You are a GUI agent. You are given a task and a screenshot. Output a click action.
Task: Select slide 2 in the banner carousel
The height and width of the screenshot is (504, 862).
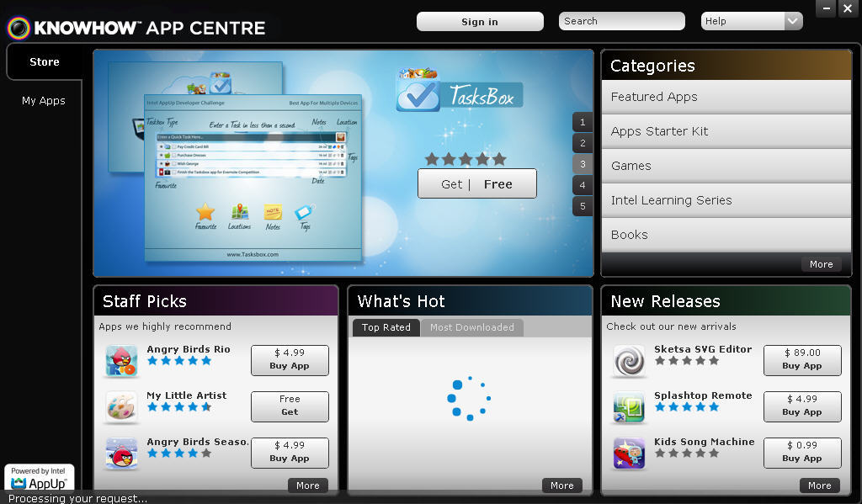click(582, 143)
